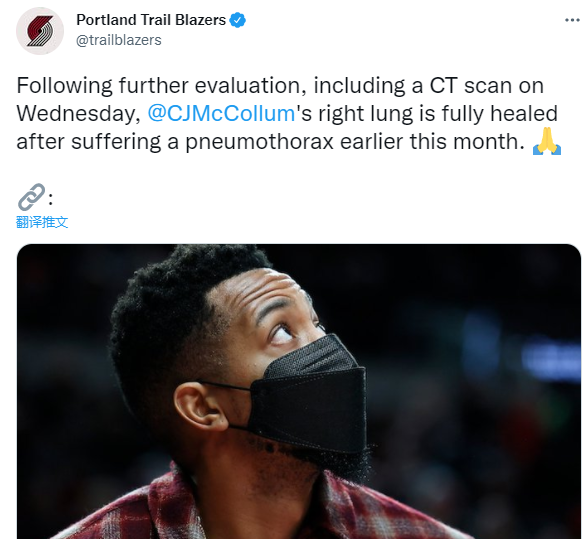Open the @CJMcCollum mention link
This screenshot has width=586, height=539.
point(221,113)
